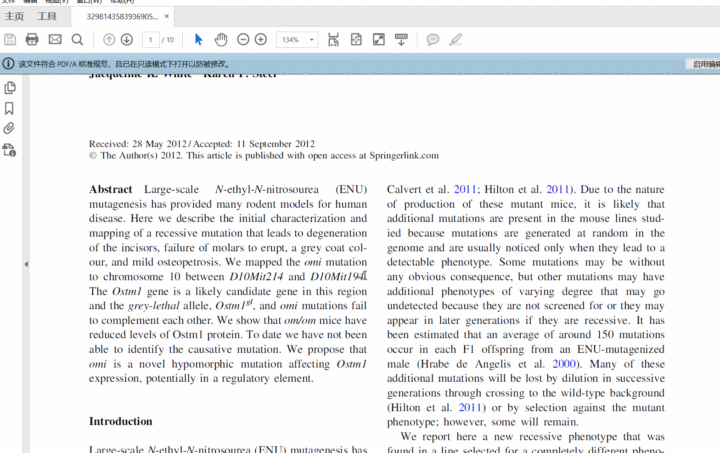The width and height of the screenshot is (720, 453).
Task: Switch to the 工具 tab
Action: (x=47, y=16)
